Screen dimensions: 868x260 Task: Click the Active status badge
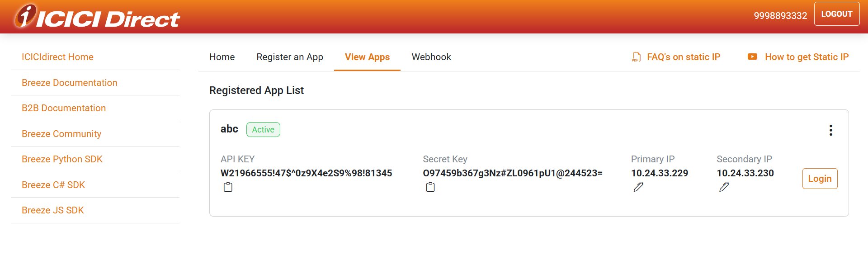click(263, 130)
